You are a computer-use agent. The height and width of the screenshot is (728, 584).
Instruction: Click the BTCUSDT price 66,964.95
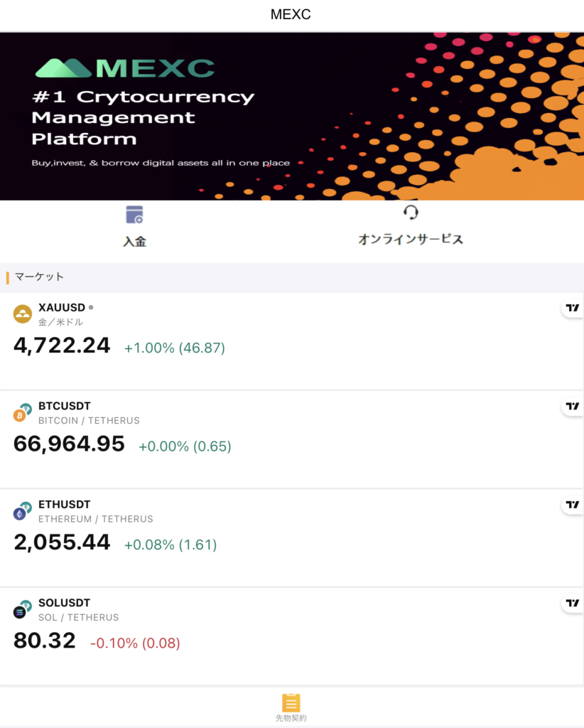(x=69, y=444)
